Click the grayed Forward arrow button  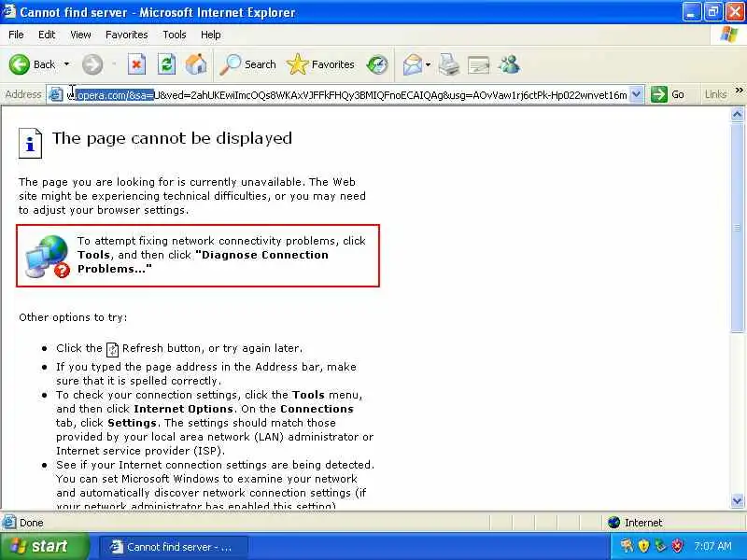92,64
